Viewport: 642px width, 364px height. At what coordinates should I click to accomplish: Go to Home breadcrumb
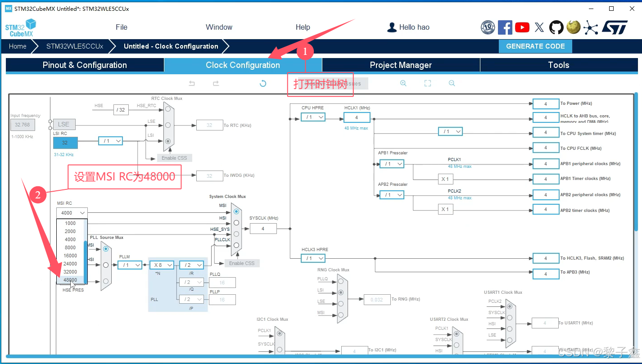18,46
